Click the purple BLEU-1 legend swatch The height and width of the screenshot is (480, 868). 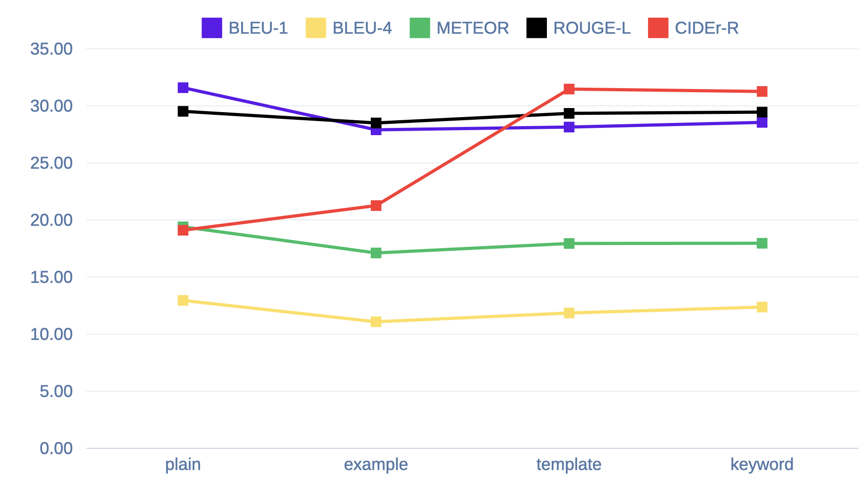pos(211,28)
